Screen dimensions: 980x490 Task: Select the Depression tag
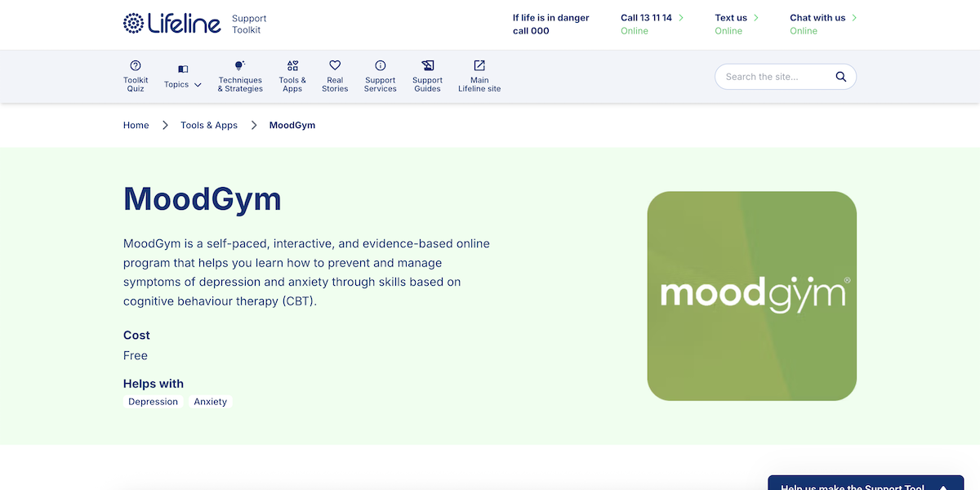click(x=153, y=401)
